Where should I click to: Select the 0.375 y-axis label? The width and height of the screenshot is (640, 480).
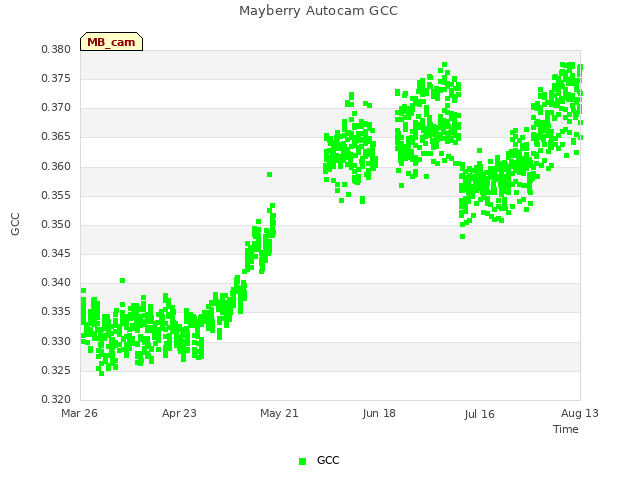click(56, 78)
